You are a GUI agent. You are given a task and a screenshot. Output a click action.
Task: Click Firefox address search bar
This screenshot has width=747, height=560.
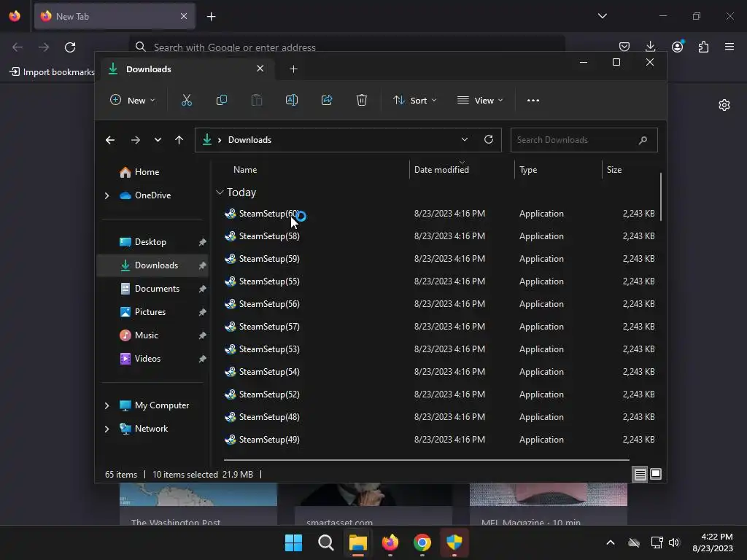[347, 47]
